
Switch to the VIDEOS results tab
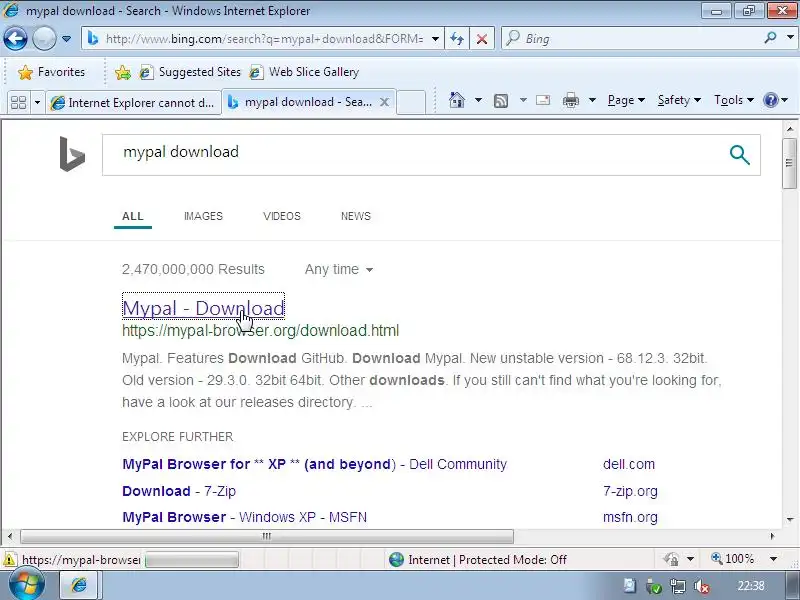point(282,216)
